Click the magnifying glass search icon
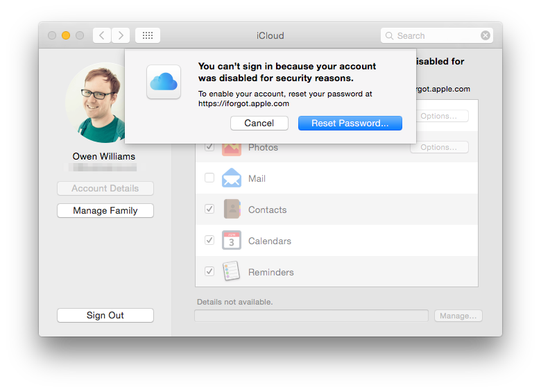The width and height of the screenshot is (541, 392). click(389, 36)
